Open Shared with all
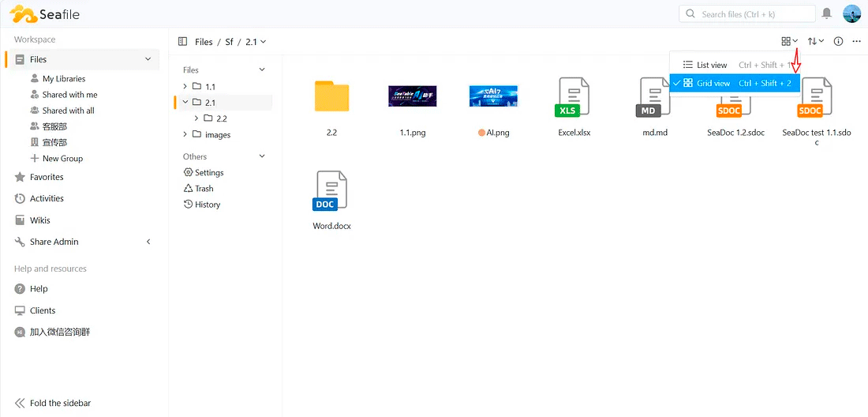This screenshot has width=868, height=417. (x=68, y=111)
